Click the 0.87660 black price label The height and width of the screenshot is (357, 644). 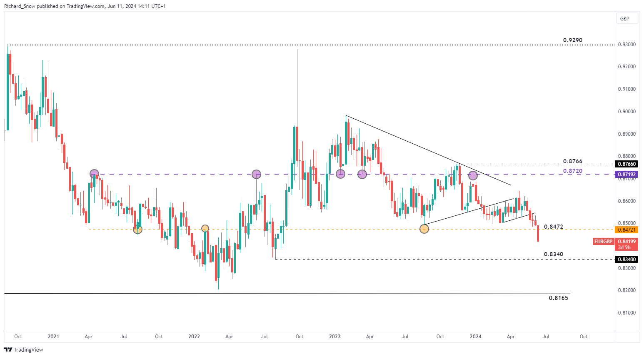(627, 164)
